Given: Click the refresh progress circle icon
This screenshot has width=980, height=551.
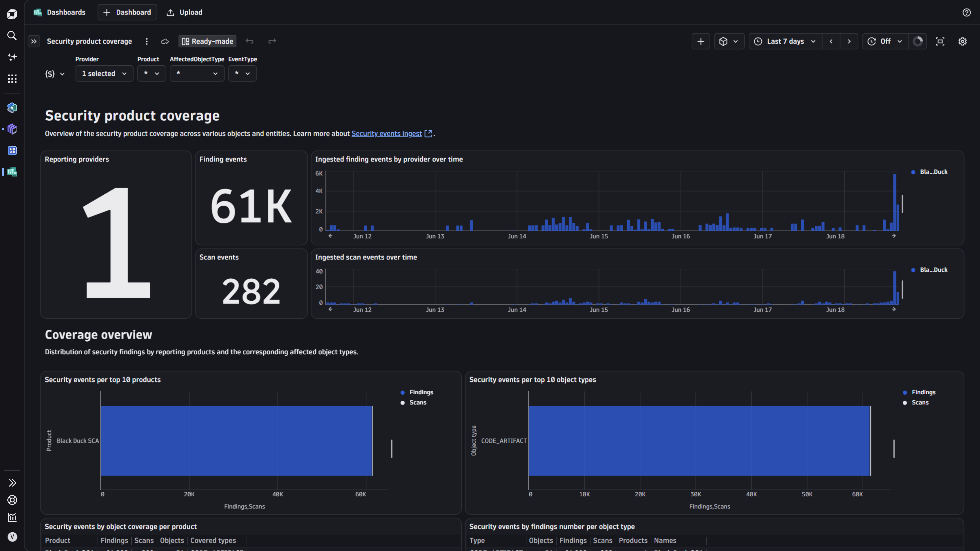Looking at the screenshot, I should click(918, 41).
